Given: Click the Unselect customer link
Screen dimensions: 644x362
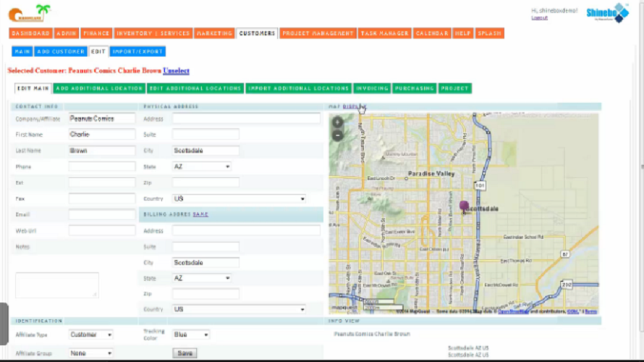Looking at the screenshot, I should coord(176,71).
